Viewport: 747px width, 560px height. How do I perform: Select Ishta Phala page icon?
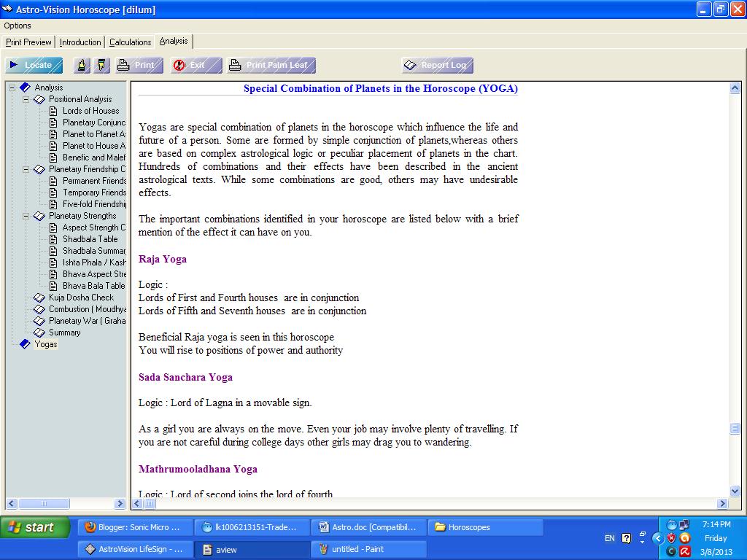(x=53, y=262)
